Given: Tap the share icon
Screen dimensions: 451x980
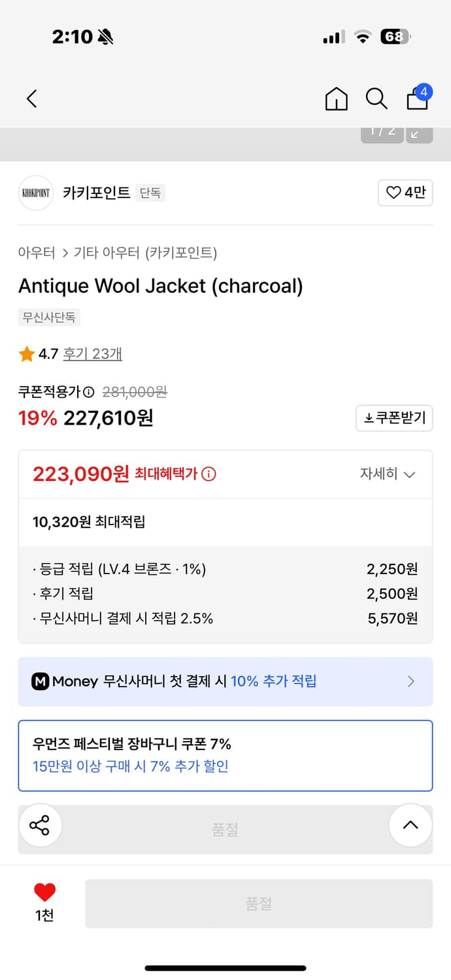Looking at the screenshot, I should tap(40, 825).
